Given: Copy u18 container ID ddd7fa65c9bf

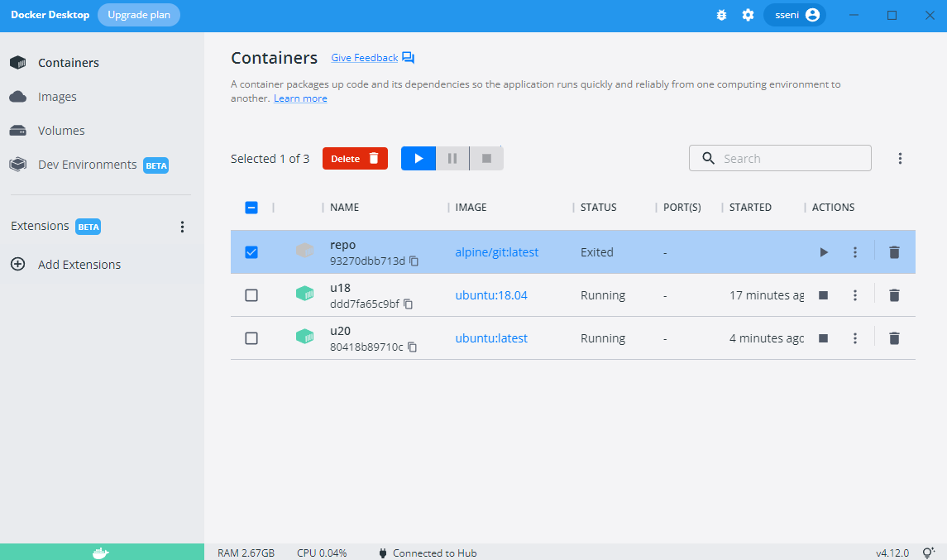Looking at the screenshot, I should click(x=409, y=304).
